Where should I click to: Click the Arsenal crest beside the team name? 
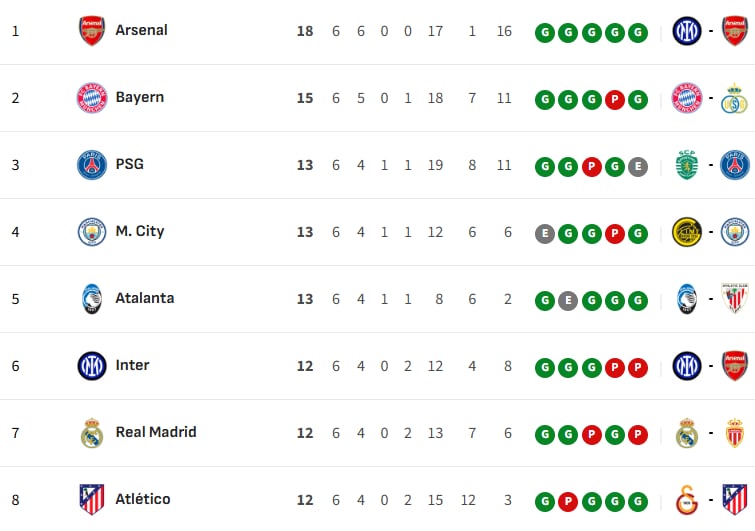[92, 31]
